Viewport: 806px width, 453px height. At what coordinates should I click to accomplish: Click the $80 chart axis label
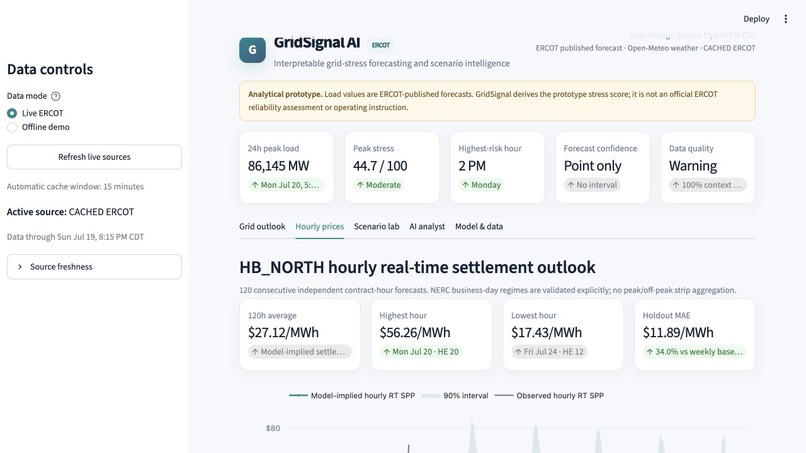[x=273, y=428]
